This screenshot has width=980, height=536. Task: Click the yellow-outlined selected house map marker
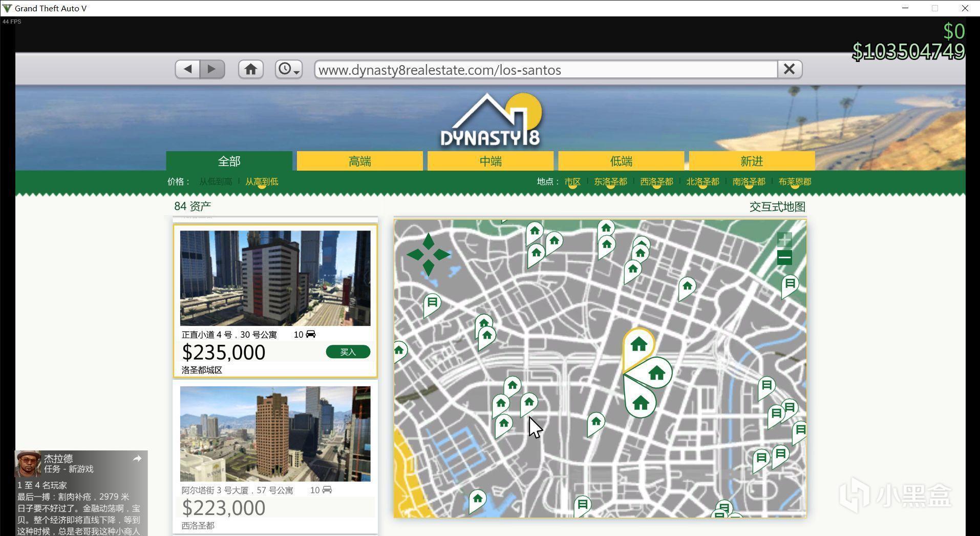click(638, 345)
